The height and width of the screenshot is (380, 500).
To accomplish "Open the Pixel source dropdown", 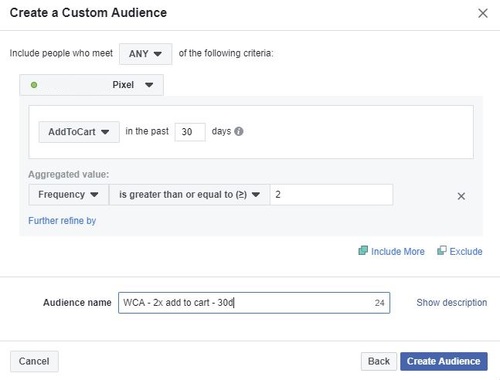I will [x=91, y=85].
